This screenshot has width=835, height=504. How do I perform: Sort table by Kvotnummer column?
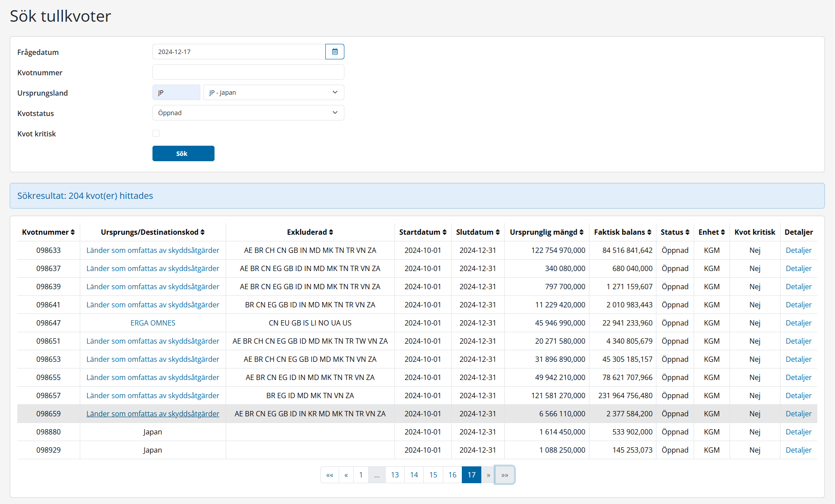pos(48,232)
